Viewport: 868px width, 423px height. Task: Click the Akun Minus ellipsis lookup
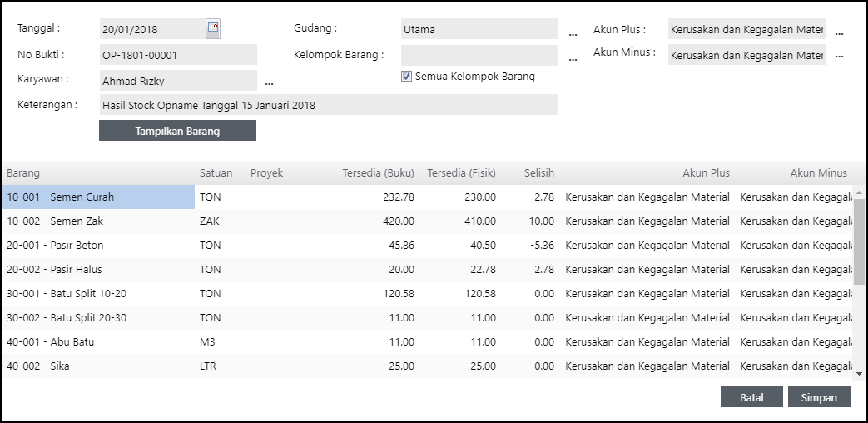[x=839, y=57]
